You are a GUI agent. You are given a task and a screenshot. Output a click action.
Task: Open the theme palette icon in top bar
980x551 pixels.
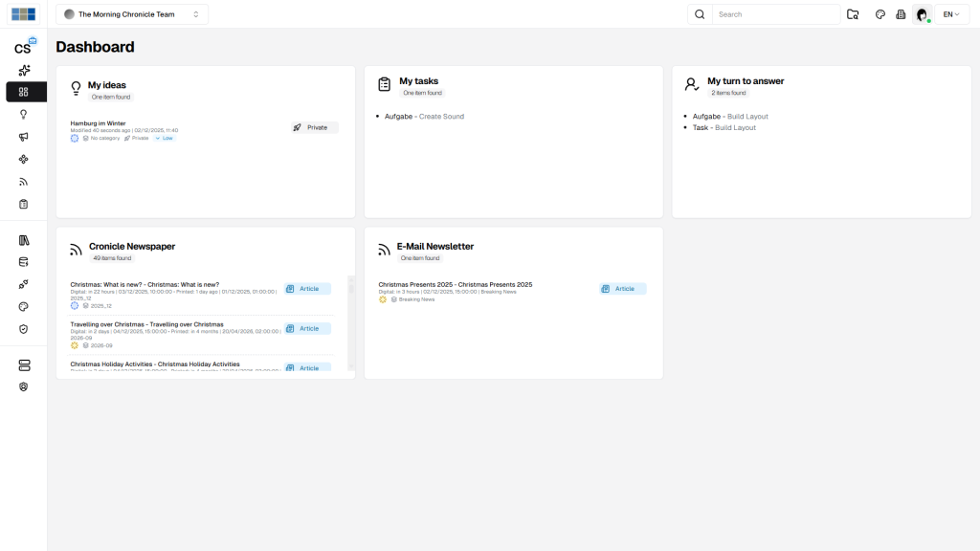click(880, 14)
